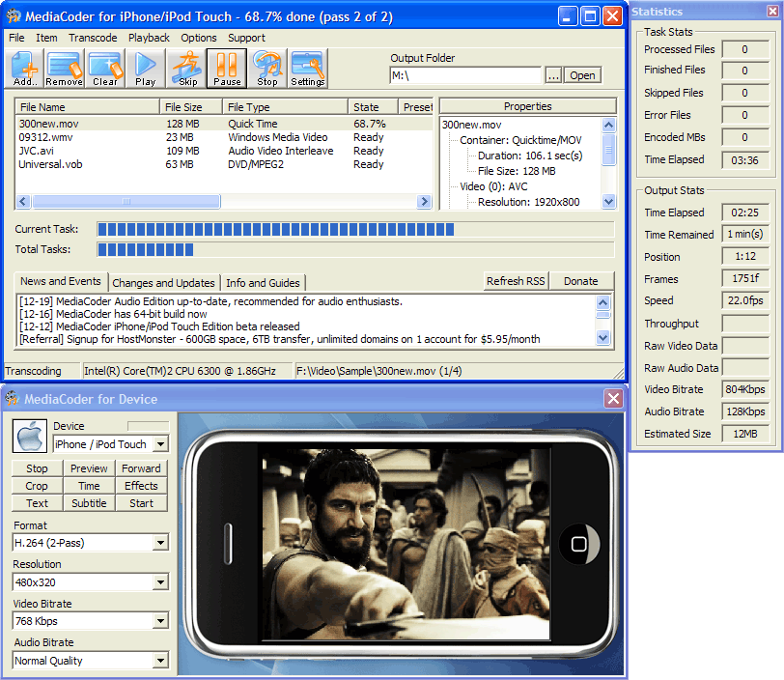Image resolution: width=784 pixels, height=680 pixels.
Task: Open the Playback menu
Action: click(149, 38)
